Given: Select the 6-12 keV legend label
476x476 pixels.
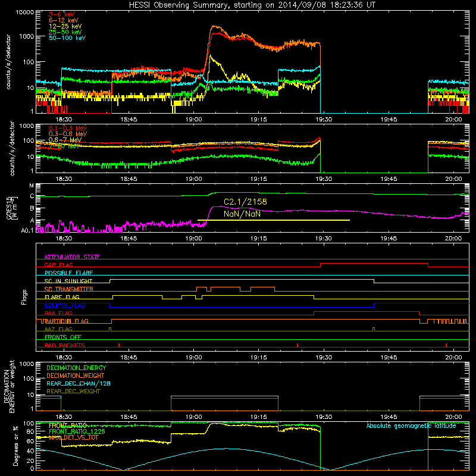Looking at the screenshot, I should pyautogui.click(x=64, y=20).
